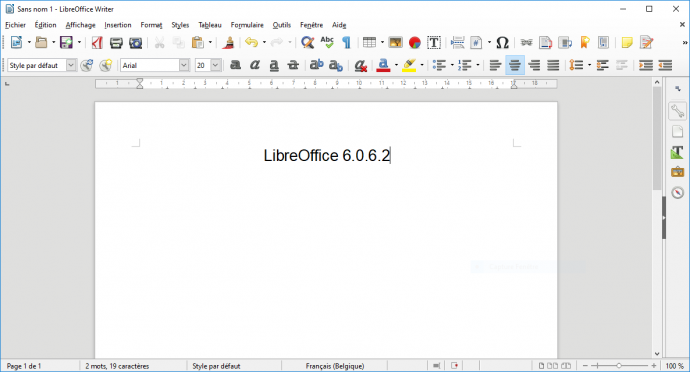Image resolution: width=690 pixels, height=372 pixels.
Task: Insert cross-reference icon
Action: click(x=603, y=43)
